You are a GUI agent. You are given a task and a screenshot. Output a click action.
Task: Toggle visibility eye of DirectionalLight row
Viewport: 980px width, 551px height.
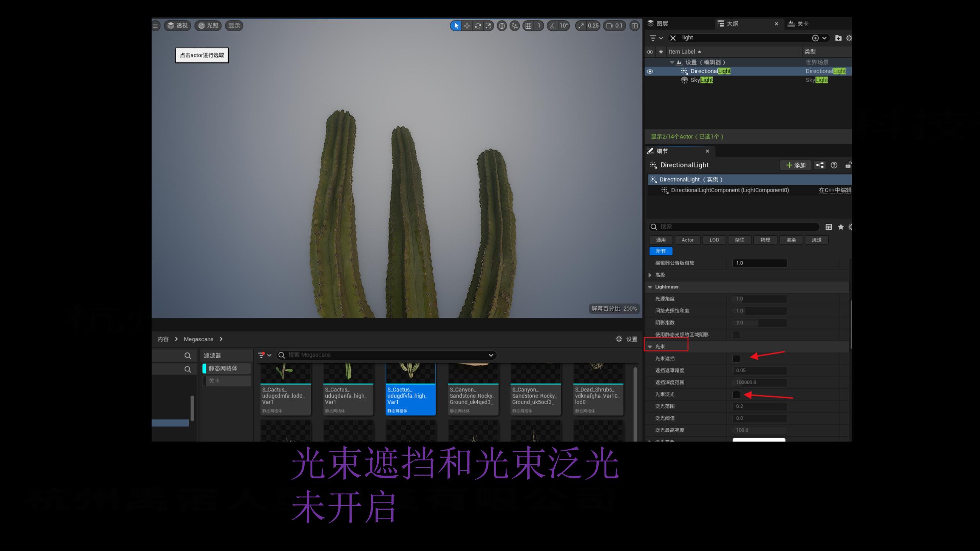650,71
